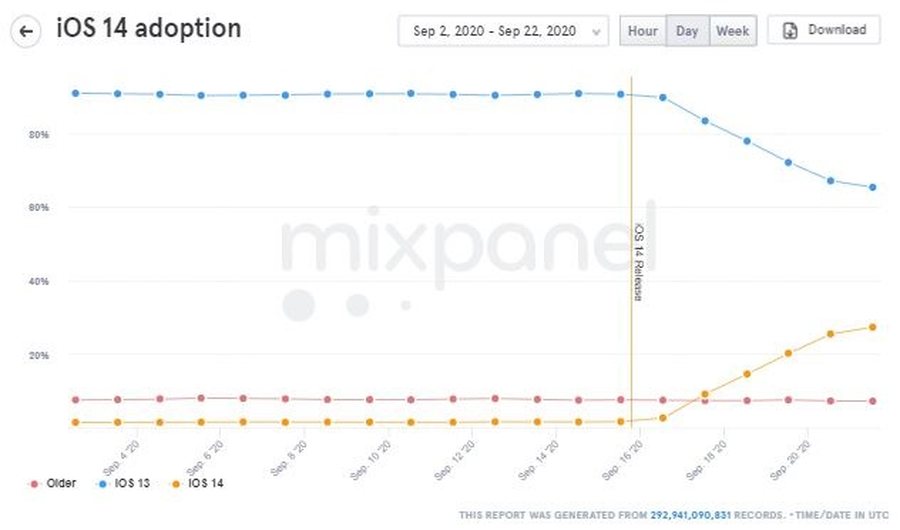
Task: Switch to Week granularity
Action: [732, 31]
